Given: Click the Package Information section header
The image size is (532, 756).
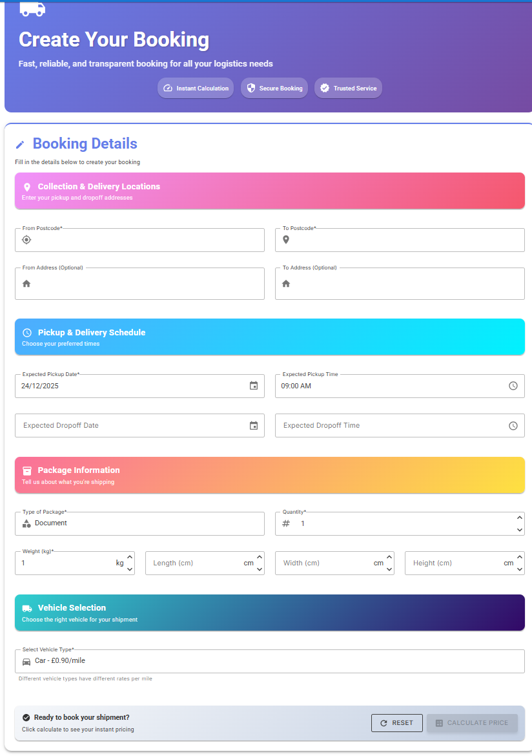Looking at the screenshot, I should (270, 474).
